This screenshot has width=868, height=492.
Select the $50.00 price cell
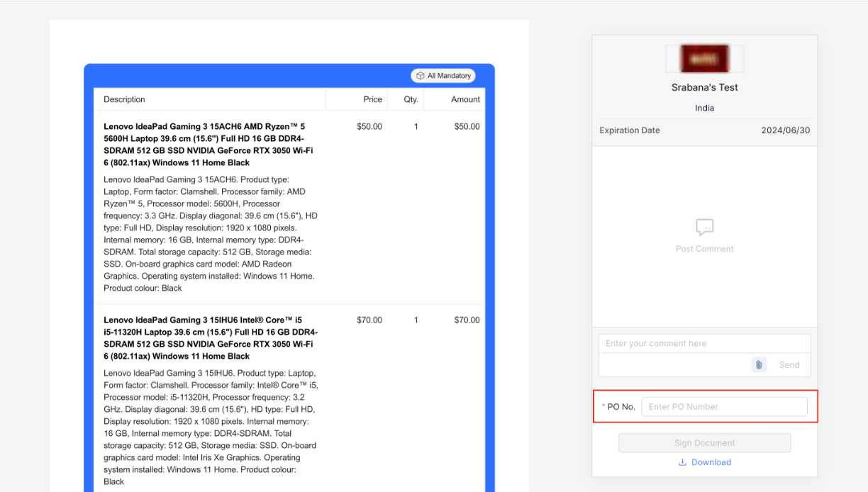click(369, 127)
